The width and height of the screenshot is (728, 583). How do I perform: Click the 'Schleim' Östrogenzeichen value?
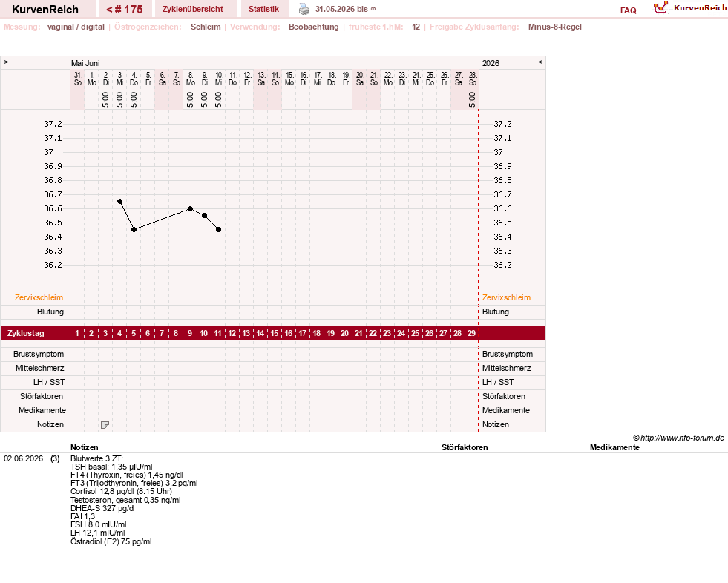pyautogui.click(x=206, y=27)
